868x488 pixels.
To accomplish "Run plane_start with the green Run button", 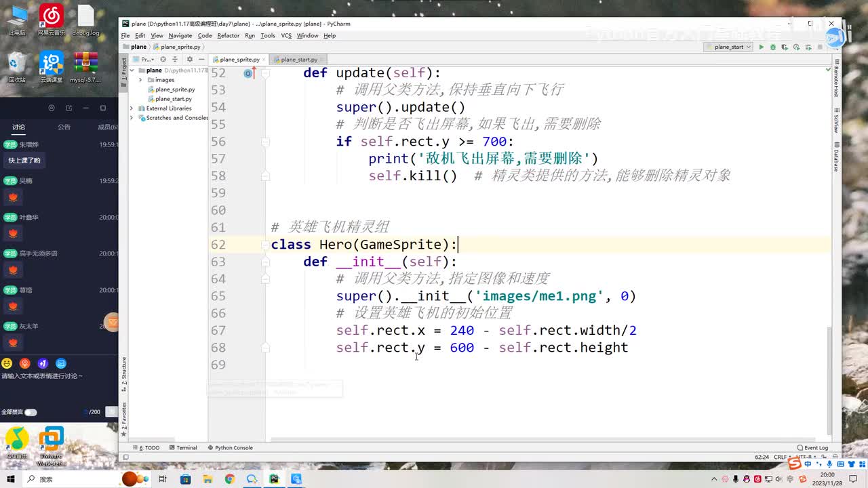I will (761, 47).
